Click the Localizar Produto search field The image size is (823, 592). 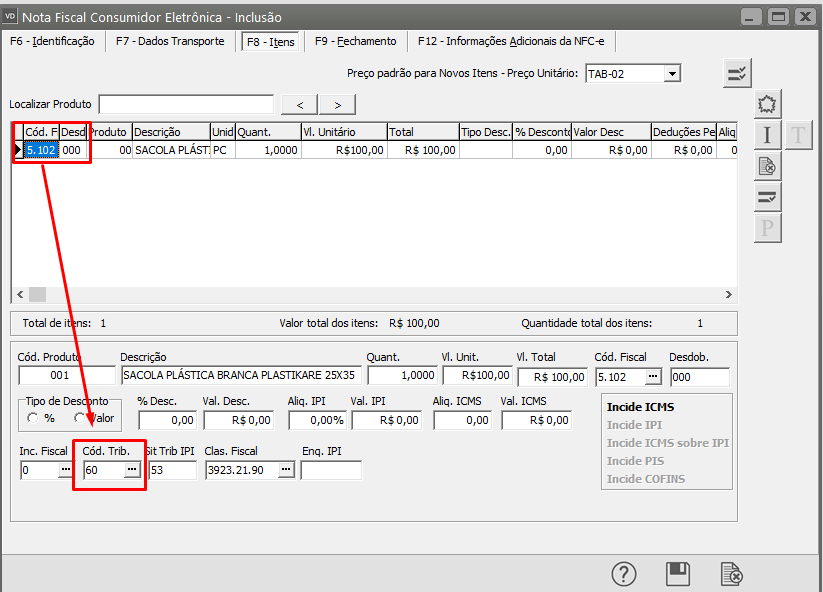pos(186,105)
